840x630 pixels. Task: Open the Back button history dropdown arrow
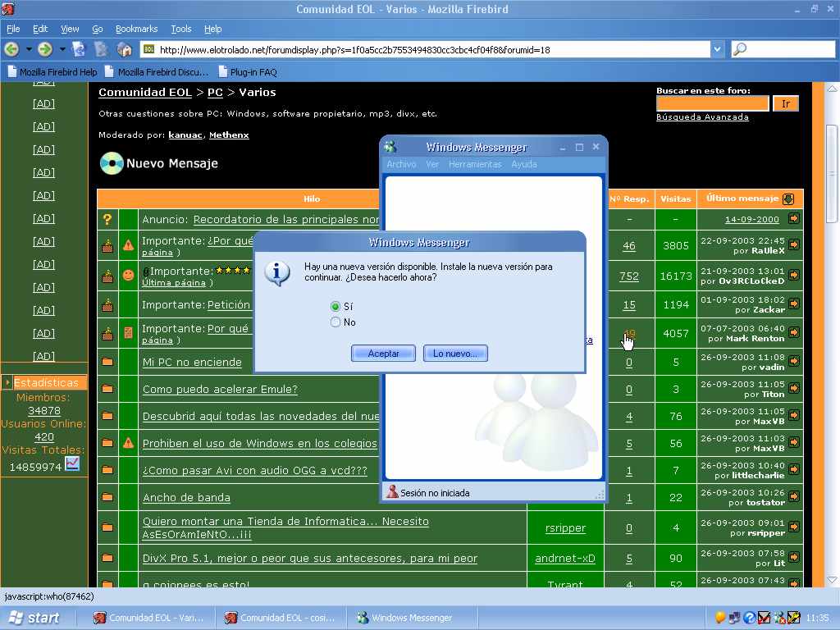click(29, 49)
